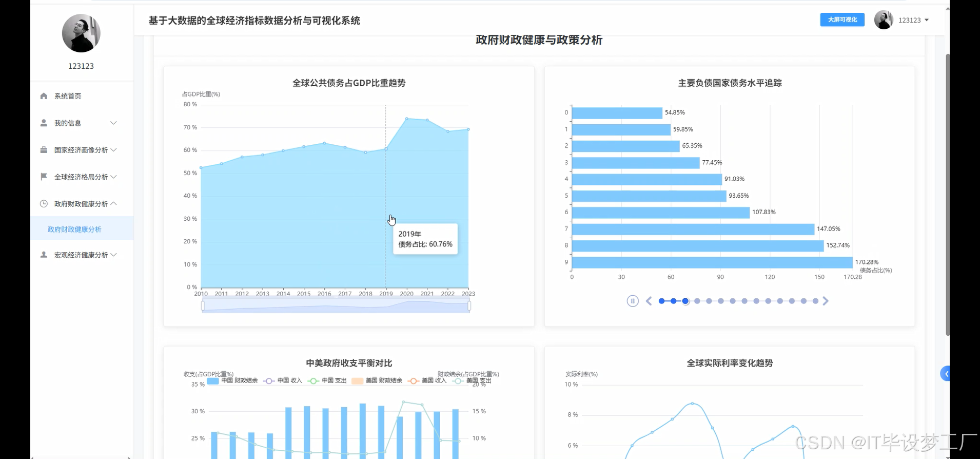Click the 147.05% bar value label
Viewport: 980px width, 459px height.
[x=829, y=229]
